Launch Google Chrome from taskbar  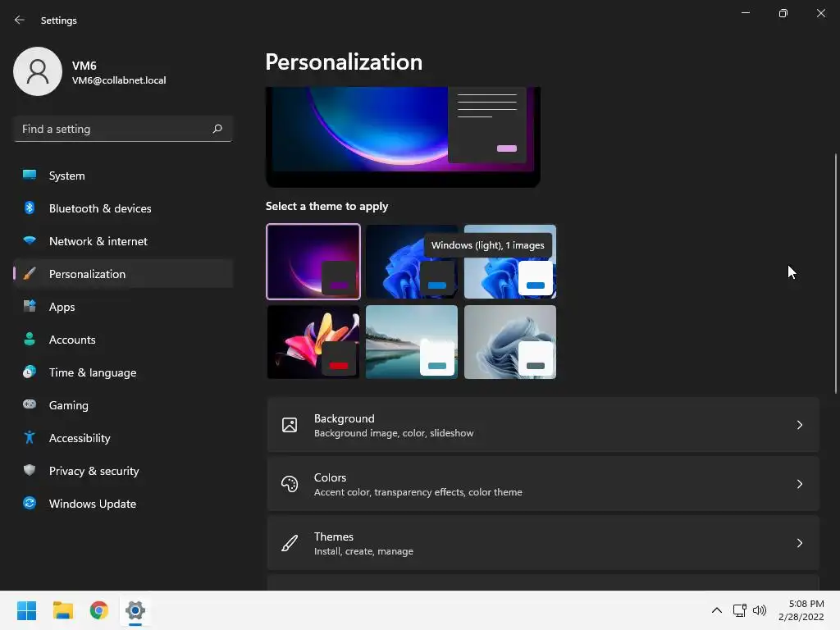(99, 610)
